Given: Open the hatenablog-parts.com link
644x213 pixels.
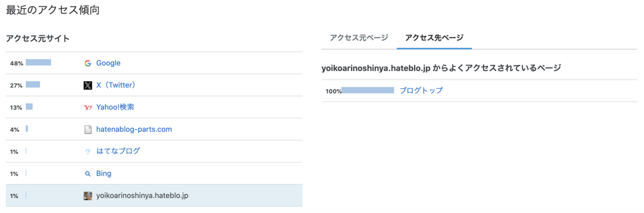Looking at the screenshot, I should pos(134,129).
